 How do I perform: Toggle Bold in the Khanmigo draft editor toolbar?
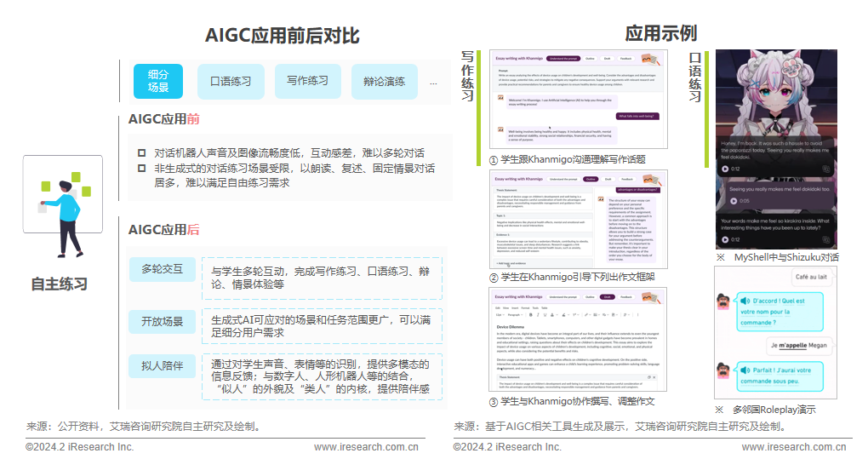point(530,314)
